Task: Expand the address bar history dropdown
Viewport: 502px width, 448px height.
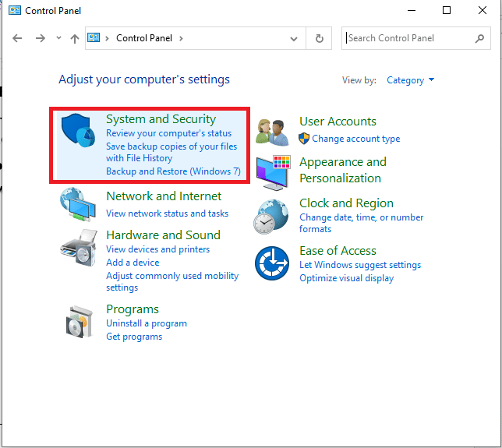Action: [x=294, y=38]
